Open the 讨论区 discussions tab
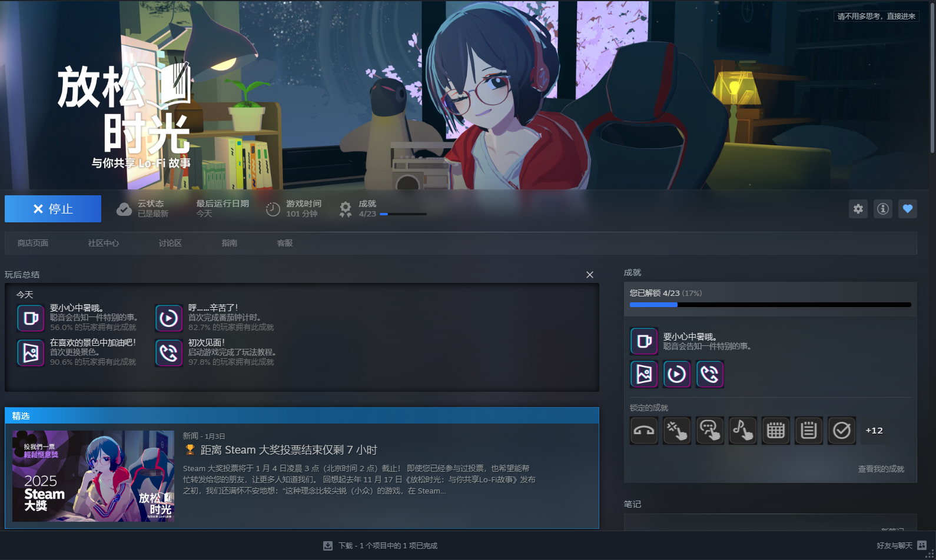Image resolution: width=936 pixels, height=560 pixels. tap(170, 243)
